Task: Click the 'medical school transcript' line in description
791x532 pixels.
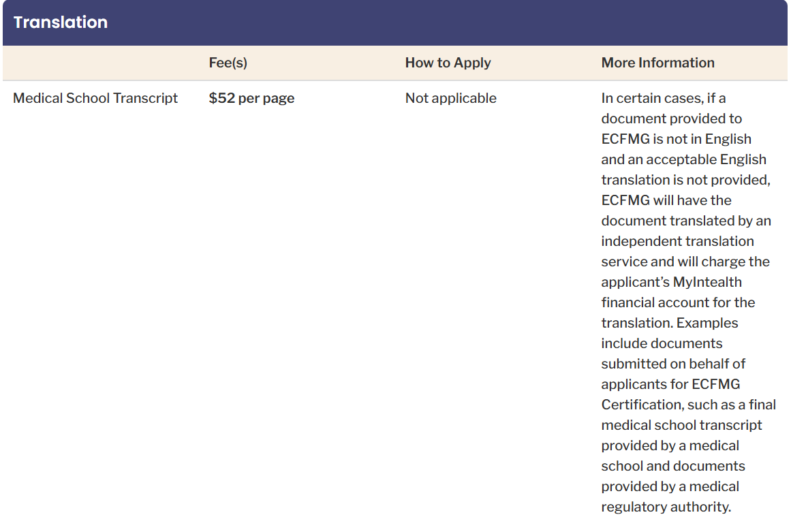Action: tap(681, 425)
